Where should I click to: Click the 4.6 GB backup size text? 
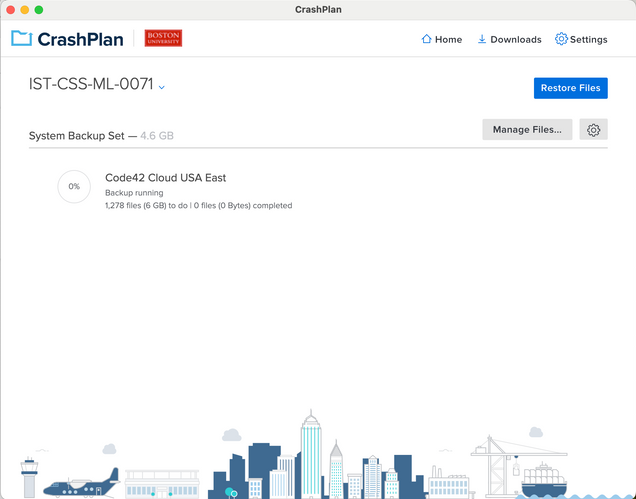point(157,136)
